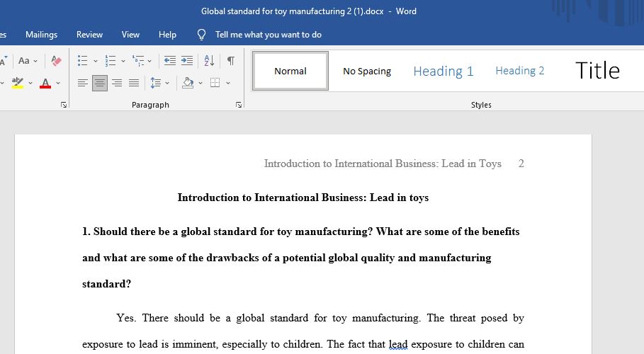
Task: Open Paragraph settings dialog launcher
Action: 239,105
